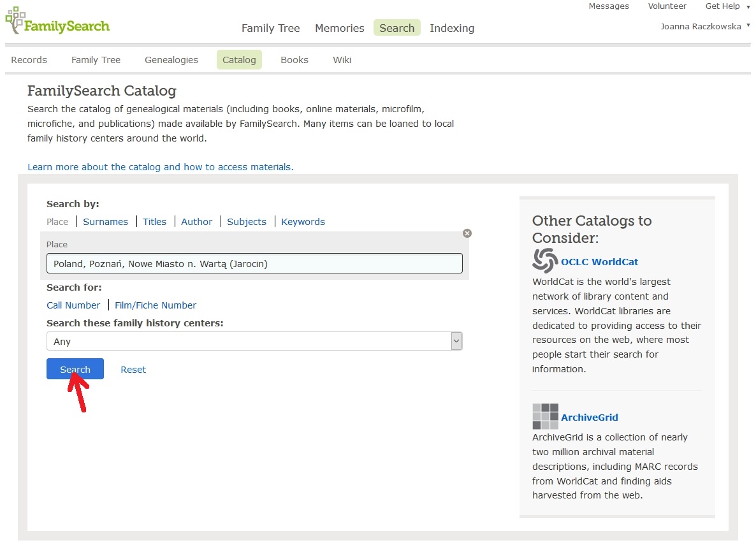Image resolution: width=756 pixels, height=545 pixels.
Task: Search by Surnames option
Action: [x=105, y=222]
